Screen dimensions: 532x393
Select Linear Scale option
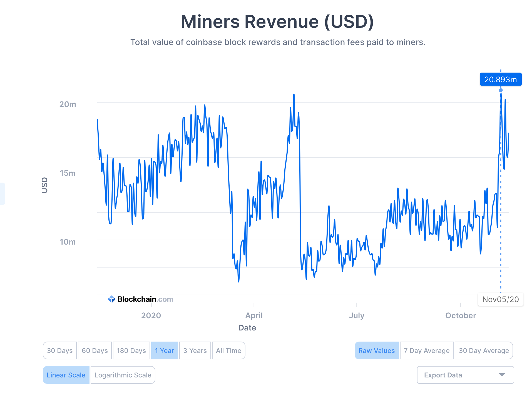(x=66, y=375)
